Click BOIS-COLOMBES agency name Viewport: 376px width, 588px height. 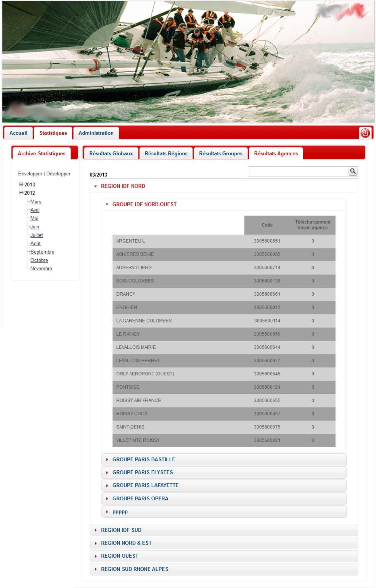click(x=135, y=281)
